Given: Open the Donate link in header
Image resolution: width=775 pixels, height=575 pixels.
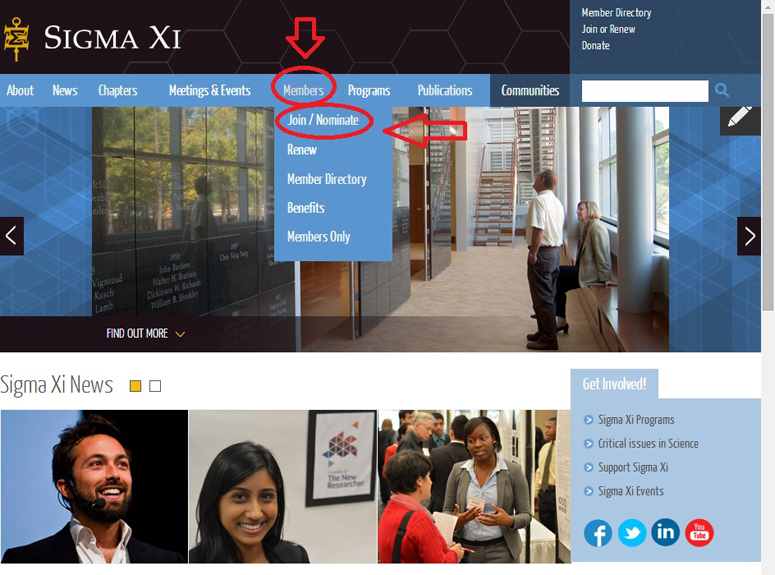Looking at the screenshot, I should (x=596, y=45).
